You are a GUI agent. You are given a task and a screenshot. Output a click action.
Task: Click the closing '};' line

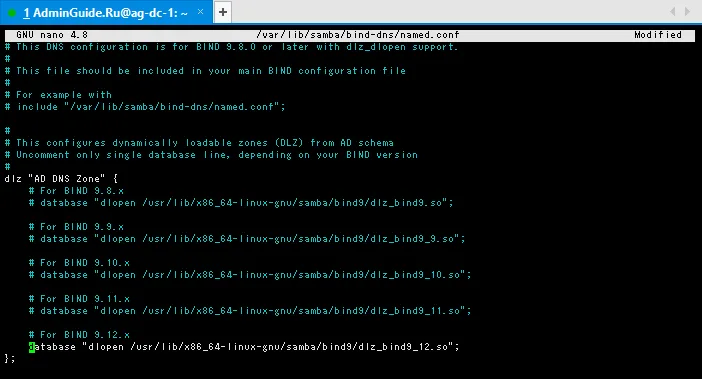pos(10,359)
